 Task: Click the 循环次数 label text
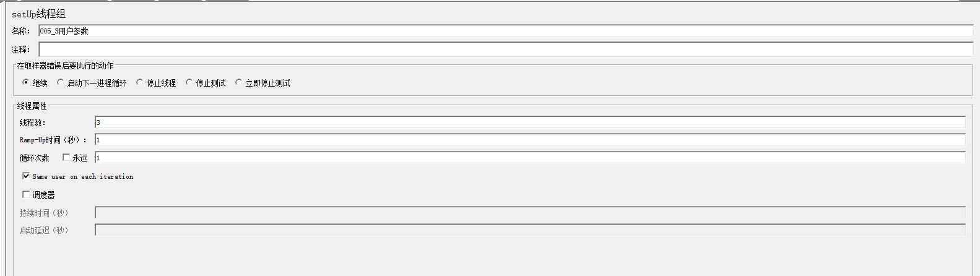point(34,158)
